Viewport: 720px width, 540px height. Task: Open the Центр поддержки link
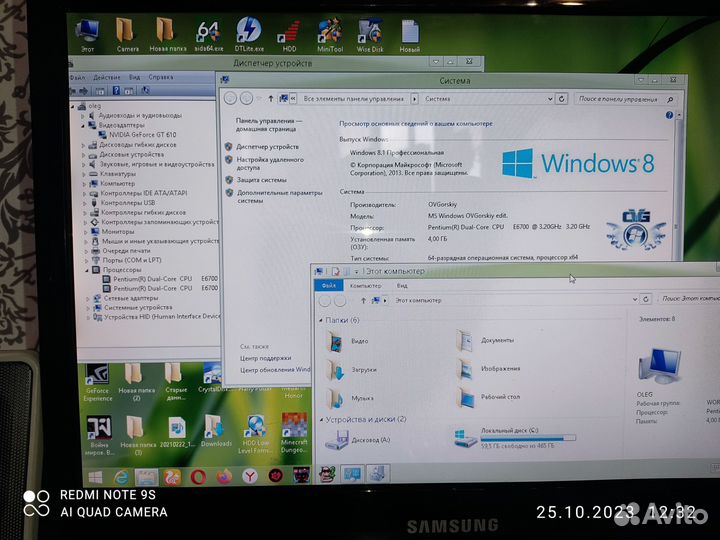tap(265, 358)
